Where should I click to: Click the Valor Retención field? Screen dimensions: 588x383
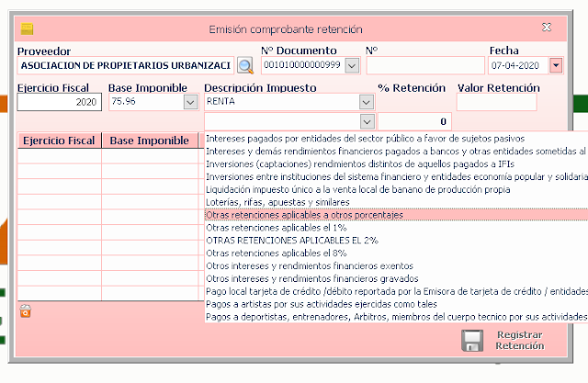tap(496, 102)
